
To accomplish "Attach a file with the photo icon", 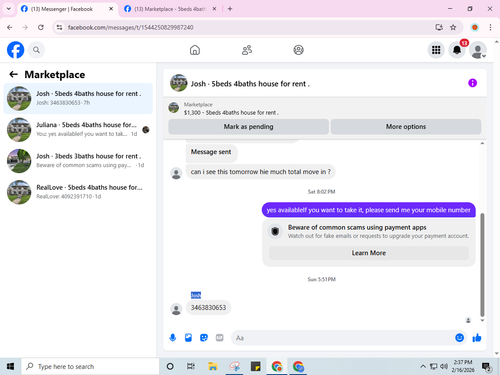I will point(188,338).
